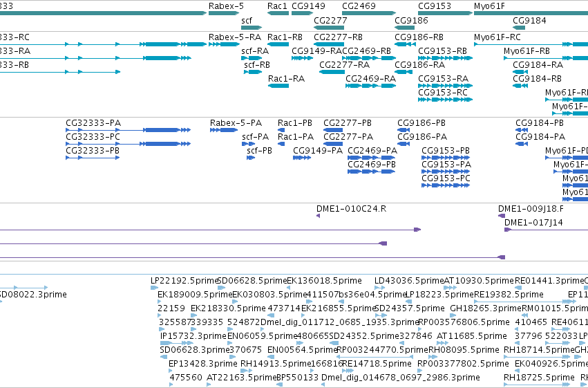Open the Myo61F-RB transcript label
588x388 pixels.
pos(527,51)
